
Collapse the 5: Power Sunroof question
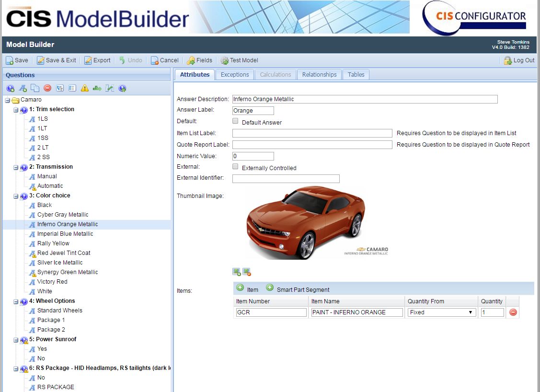(16, 340)
